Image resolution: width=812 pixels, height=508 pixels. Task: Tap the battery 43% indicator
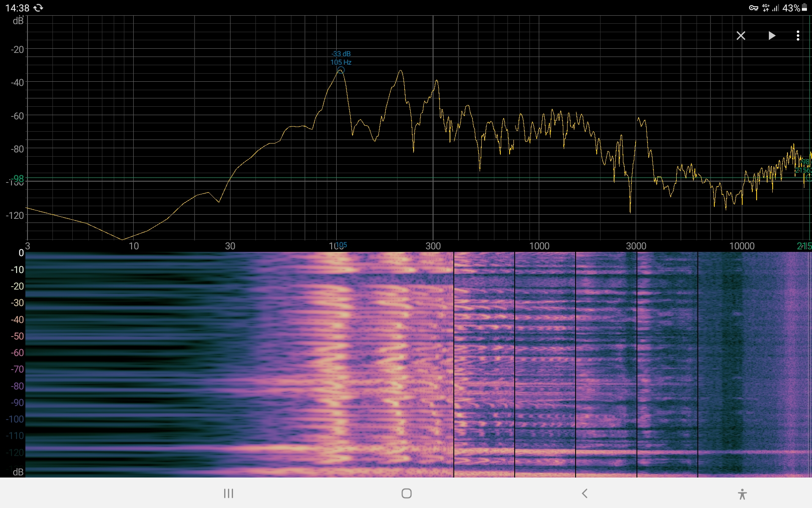point(795,8)
